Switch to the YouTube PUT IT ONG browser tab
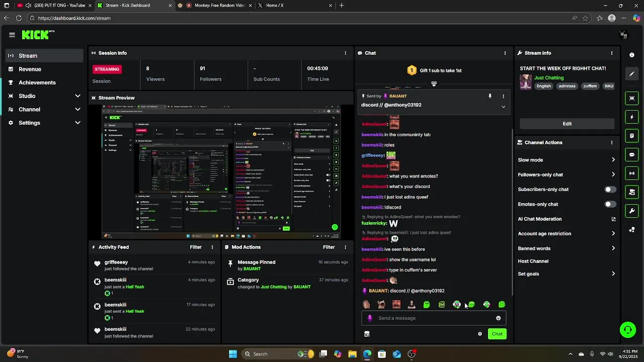Image resolution: width=644 pixels, height=362 pixels. 53,6
